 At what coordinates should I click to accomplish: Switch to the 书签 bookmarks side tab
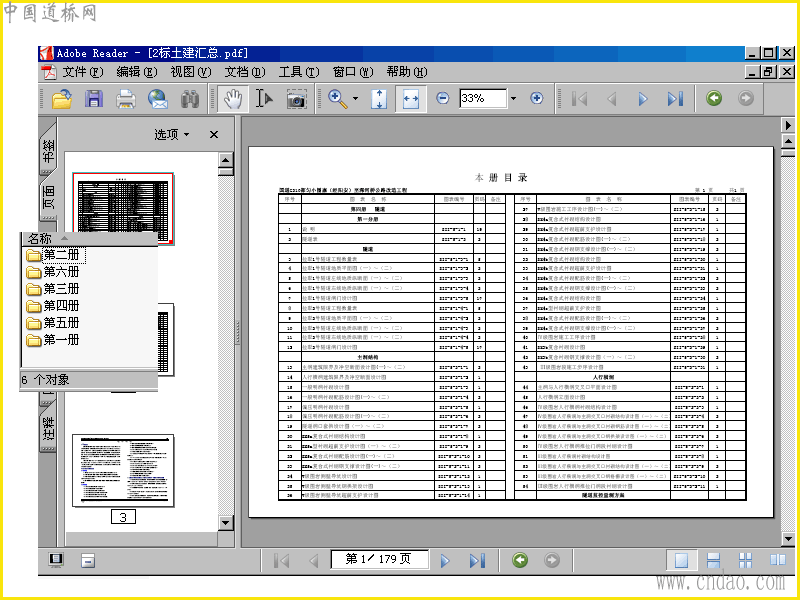click(x=48, y=148)
